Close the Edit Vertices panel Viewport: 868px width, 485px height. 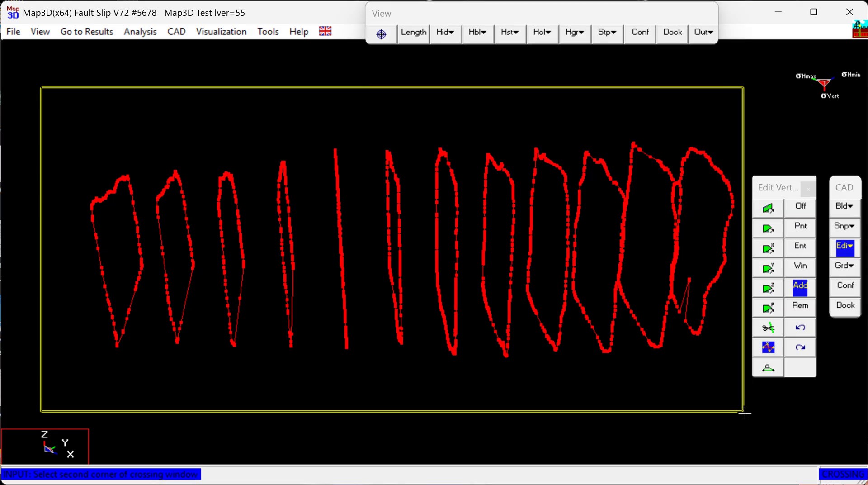click(x=808, y=189)
